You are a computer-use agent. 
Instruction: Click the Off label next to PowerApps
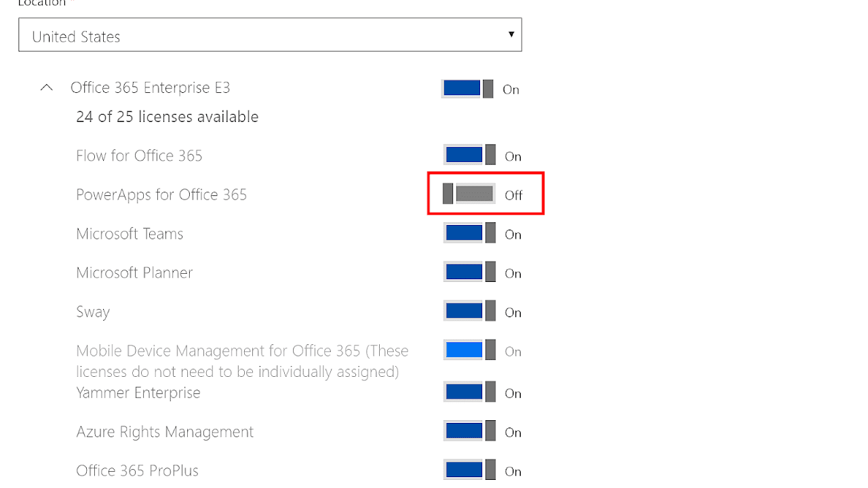click(x=514, y=196)
